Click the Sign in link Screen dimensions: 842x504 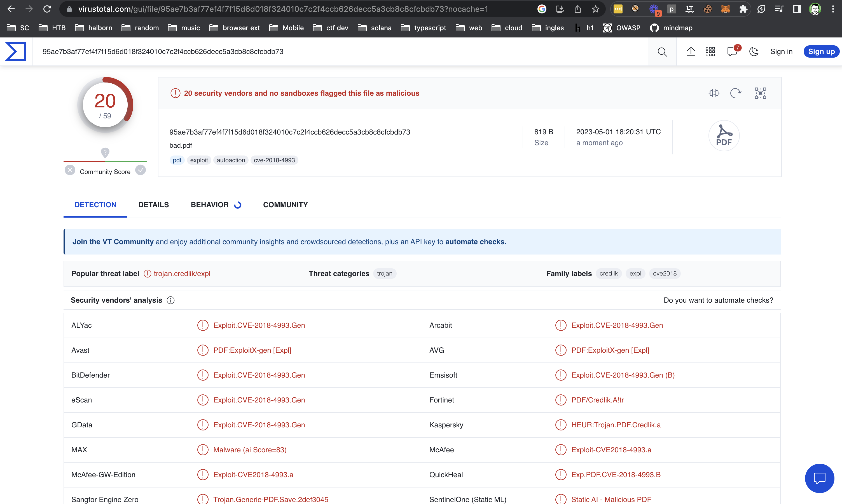(781, 52)
